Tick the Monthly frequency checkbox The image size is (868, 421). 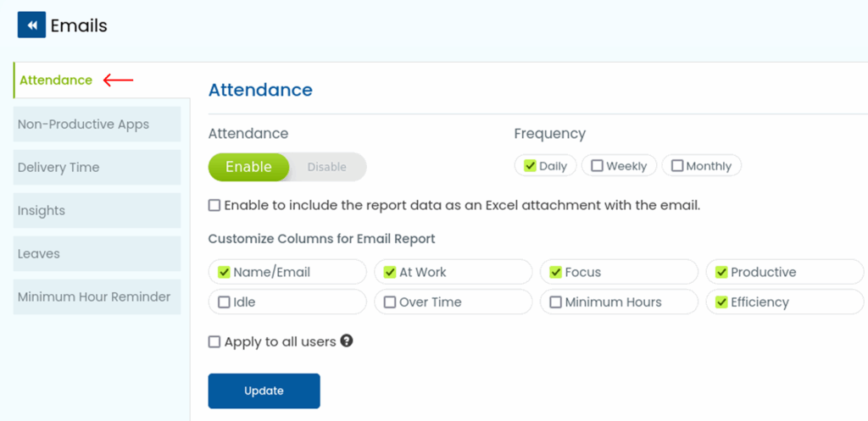(677, 166)
